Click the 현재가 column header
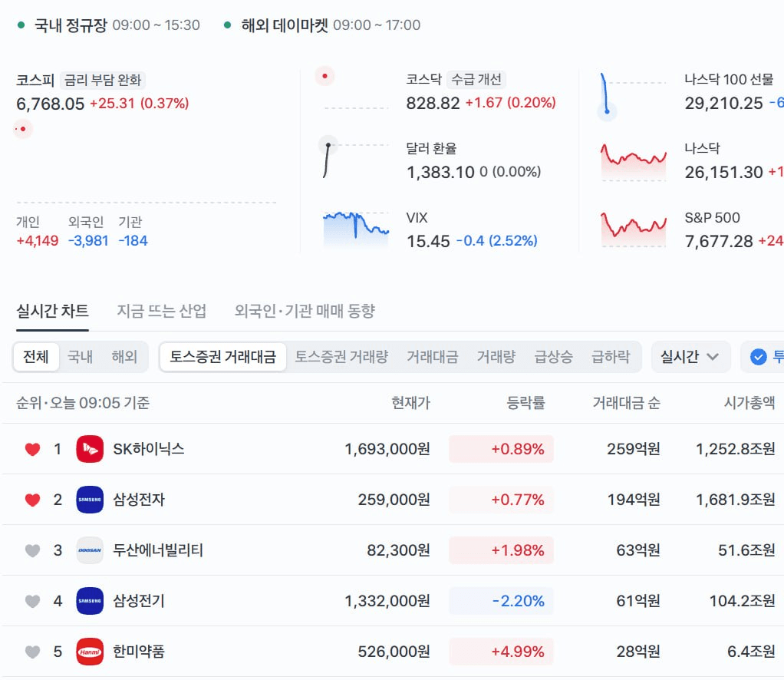 [x=410, y=402]
